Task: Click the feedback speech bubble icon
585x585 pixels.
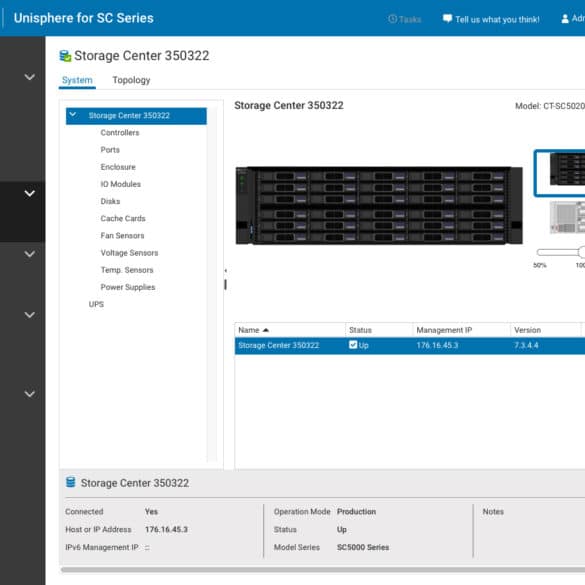Action: [447, 18]
